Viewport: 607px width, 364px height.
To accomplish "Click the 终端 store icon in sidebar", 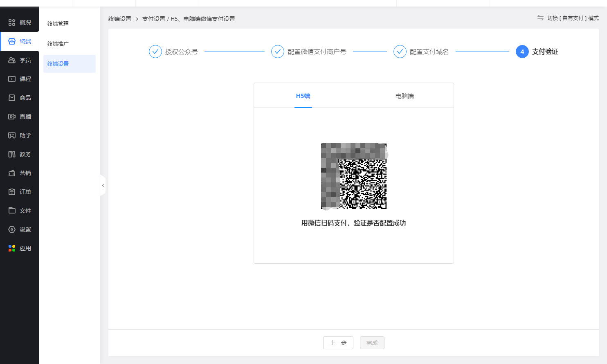I will [12, 41].
